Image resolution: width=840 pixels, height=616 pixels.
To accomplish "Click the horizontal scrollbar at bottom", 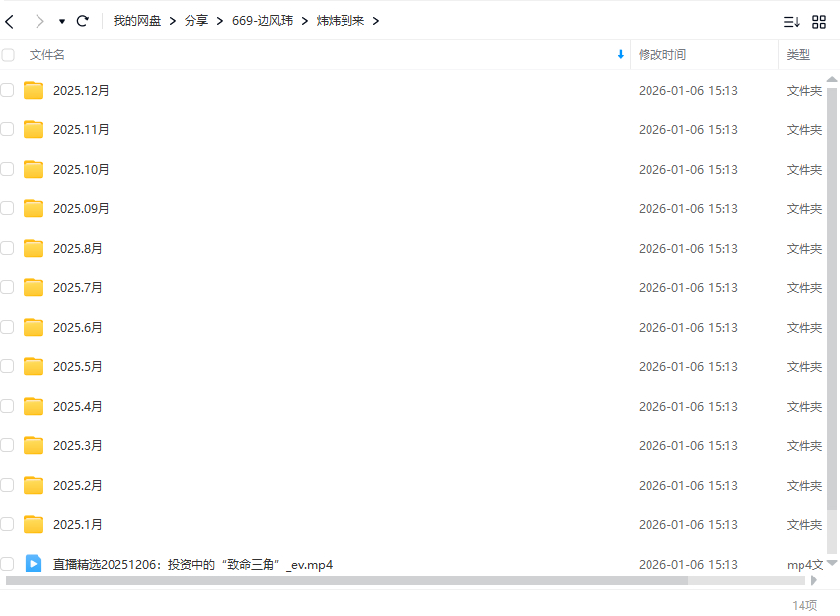I will pos(345,580).
